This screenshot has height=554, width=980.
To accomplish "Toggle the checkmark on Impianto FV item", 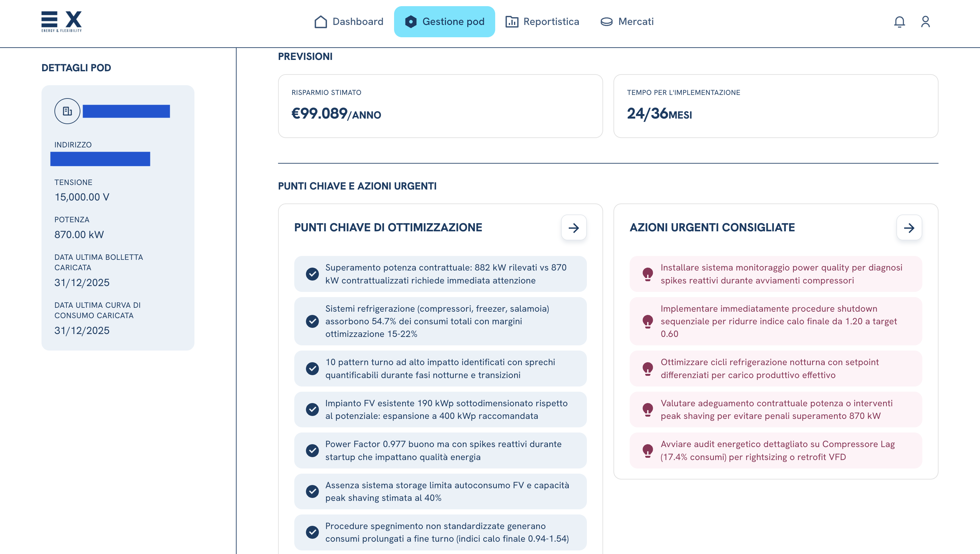I will [312, 409].
